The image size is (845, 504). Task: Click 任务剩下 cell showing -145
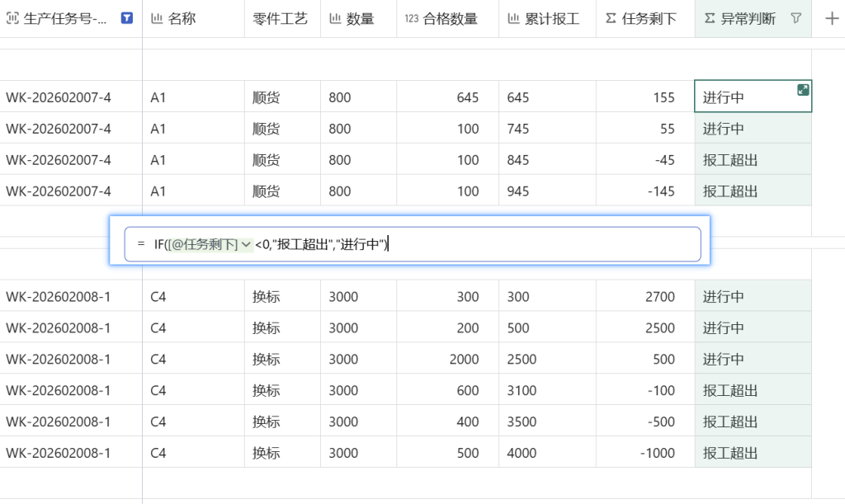(x=645, y=191)
